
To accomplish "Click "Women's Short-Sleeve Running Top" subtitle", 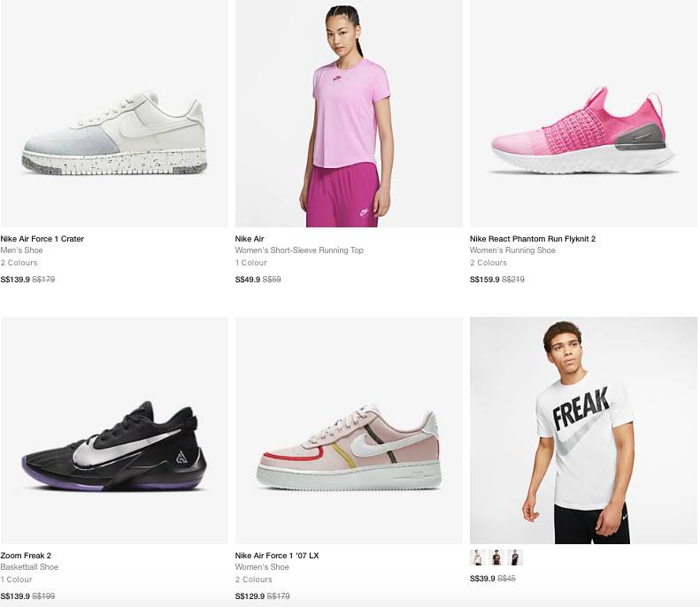I will 299,250.
